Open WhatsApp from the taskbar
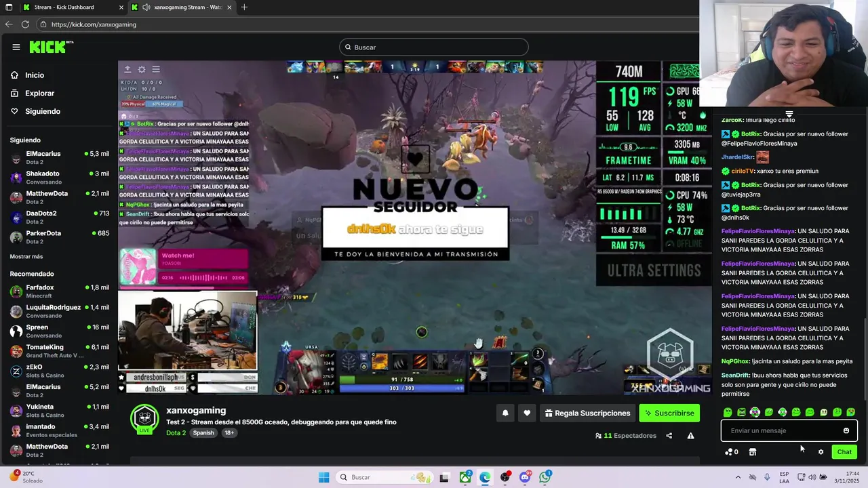Viewport: 868px width, 488px height. pos(545,477)
